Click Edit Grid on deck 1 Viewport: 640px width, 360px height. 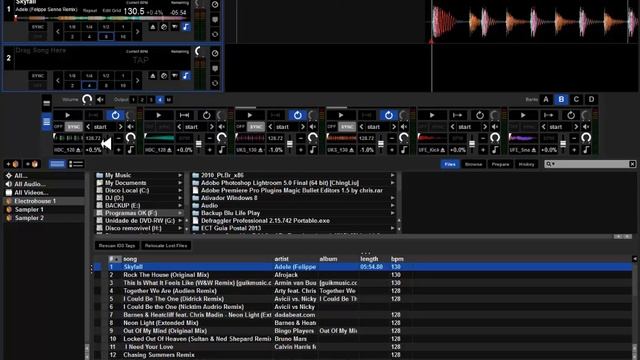coord(111,11)
